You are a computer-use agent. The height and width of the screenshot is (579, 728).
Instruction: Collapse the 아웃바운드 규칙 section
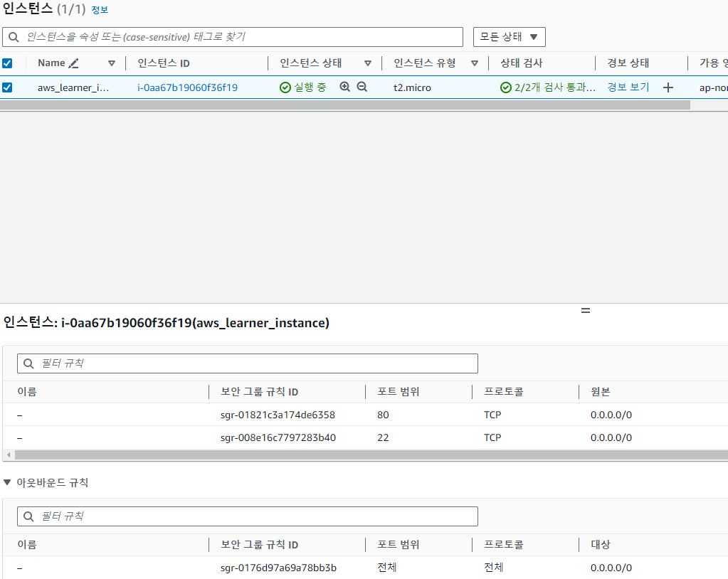[7, 482]
